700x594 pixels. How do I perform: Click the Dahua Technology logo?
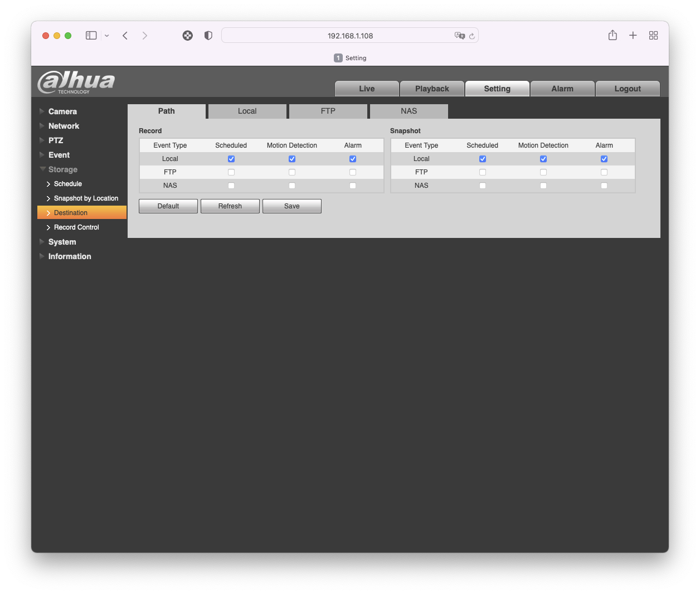pos(76,82)
